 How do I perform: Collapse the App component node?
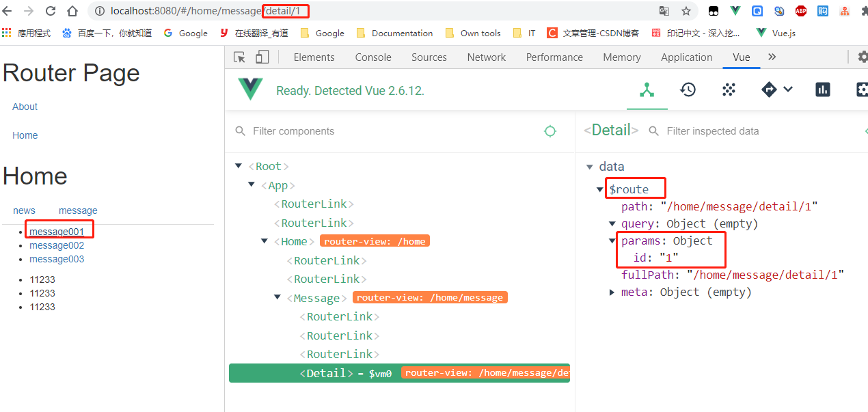pyautogui.click(x=251, y=185)
